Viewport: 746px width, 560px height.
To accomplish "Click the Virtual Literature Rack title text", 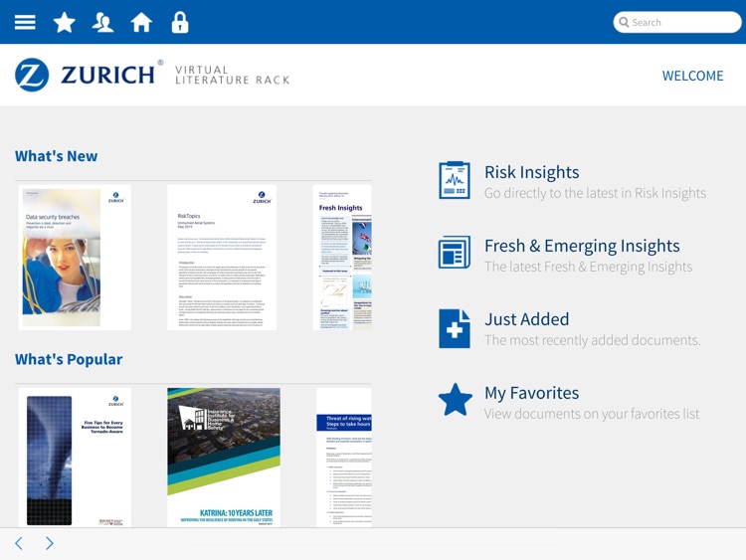I will (232, 75).
